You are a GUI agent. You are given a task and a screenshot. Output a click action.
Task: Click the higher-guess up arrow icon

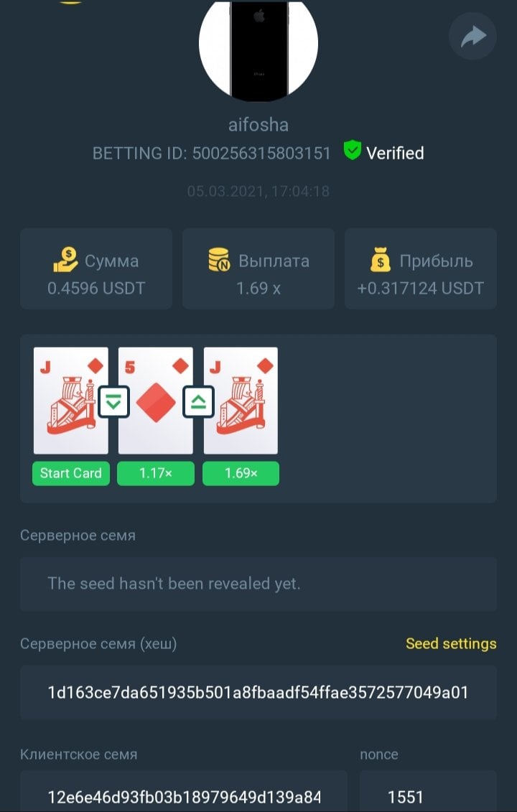198,401
